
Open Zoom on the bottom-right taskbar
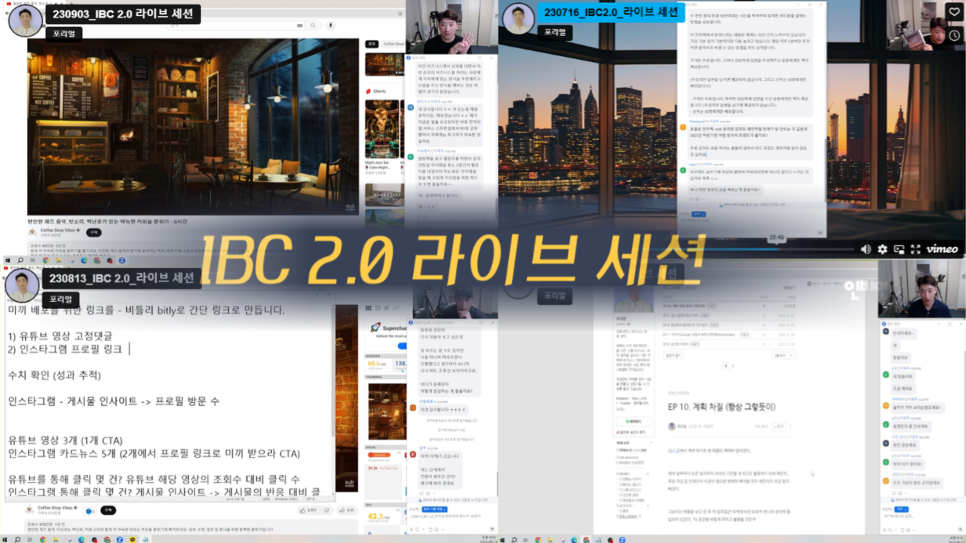(622, 539)
